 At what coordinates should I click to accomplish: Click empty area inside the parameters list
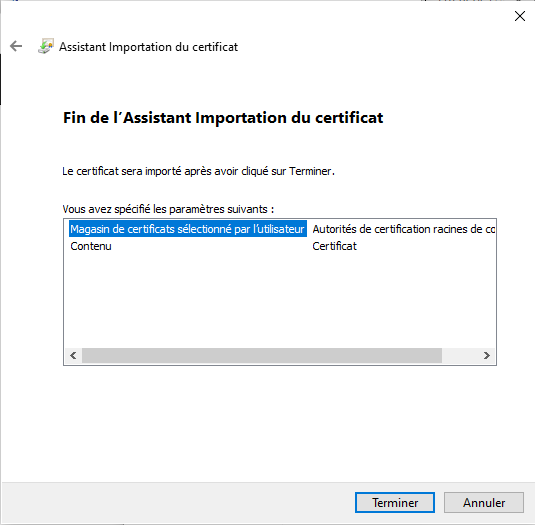(280, 300)
